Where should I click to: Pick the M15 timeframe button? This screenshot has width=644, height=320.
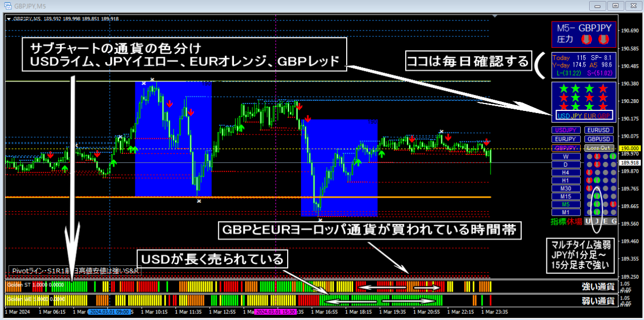click(566, 197)
